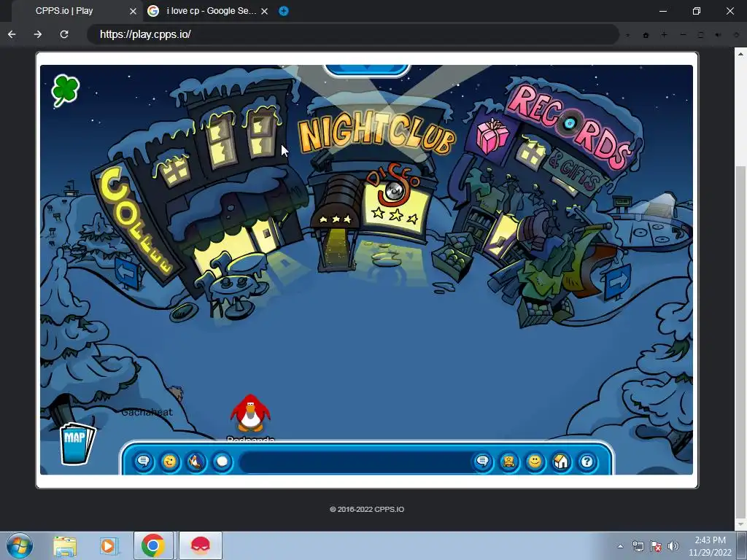Open Windows Explorer from taskbar
Screen dimensions: 747x560
(x=65, y=546)
